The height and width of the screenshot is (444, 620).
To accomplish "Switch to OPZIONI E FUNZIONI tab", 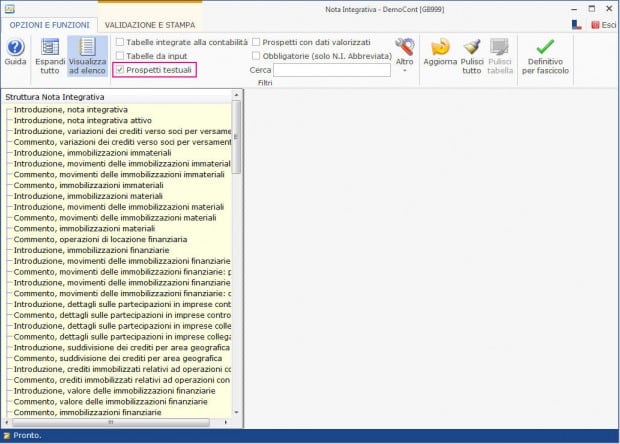I will [x=49, y=25].
